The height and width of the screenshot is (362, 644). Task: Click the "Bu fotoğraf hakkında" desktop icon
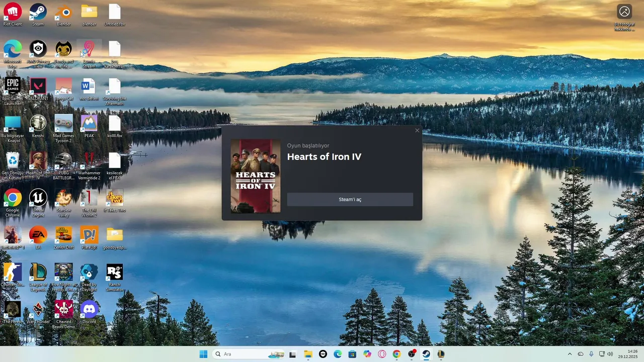624,18
